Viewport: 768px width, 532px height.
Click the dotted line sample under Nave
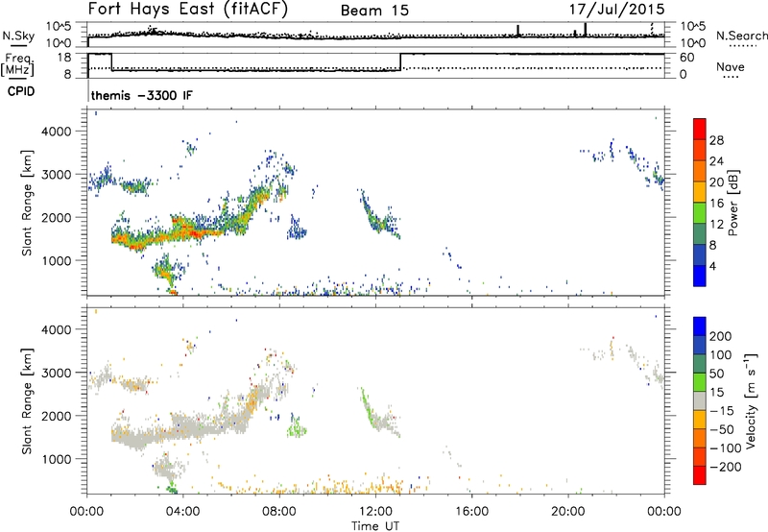click(732, 78)
